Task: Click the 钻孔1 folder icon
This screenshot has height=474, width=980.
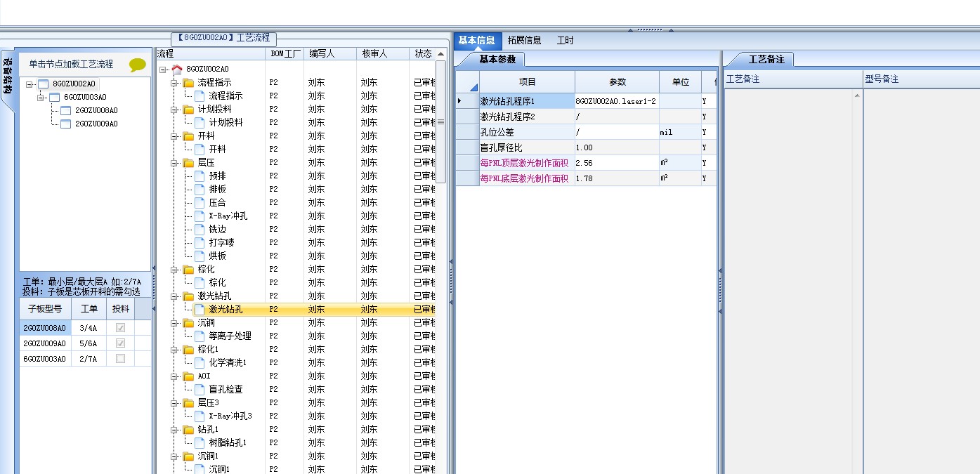Action: [188, 429]
